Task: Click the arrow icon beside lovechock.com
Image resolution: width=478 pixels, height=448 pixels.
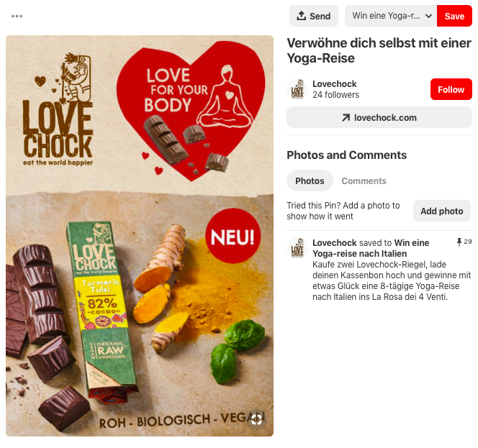Action: 346,117
